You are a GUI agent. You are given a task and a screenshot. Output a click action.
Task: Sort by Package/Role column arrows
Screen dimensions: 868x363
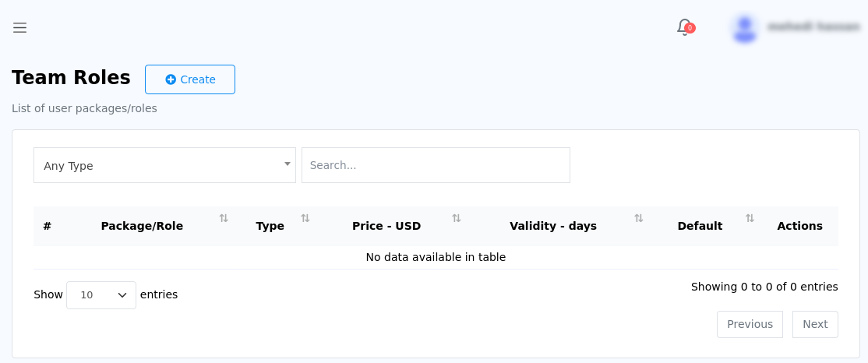click(224, 218)
